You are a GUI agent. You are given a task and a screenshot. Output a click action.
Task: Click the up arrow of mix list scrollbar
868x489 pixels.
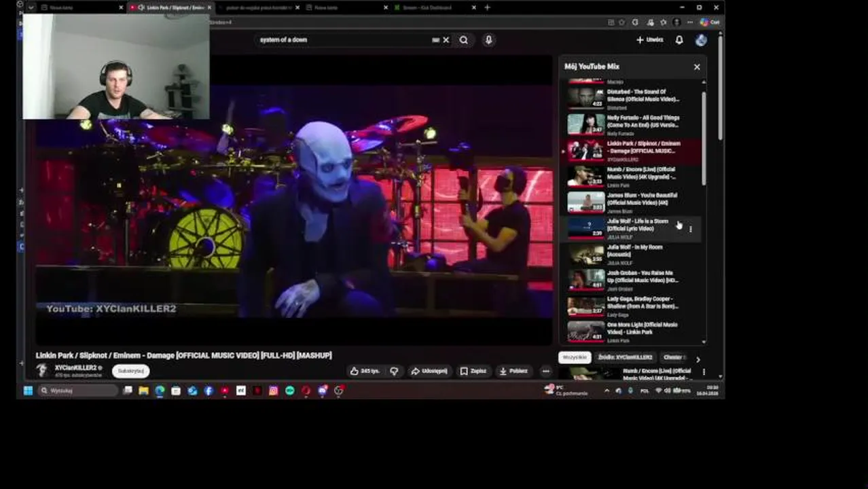[x=704, y=82]
